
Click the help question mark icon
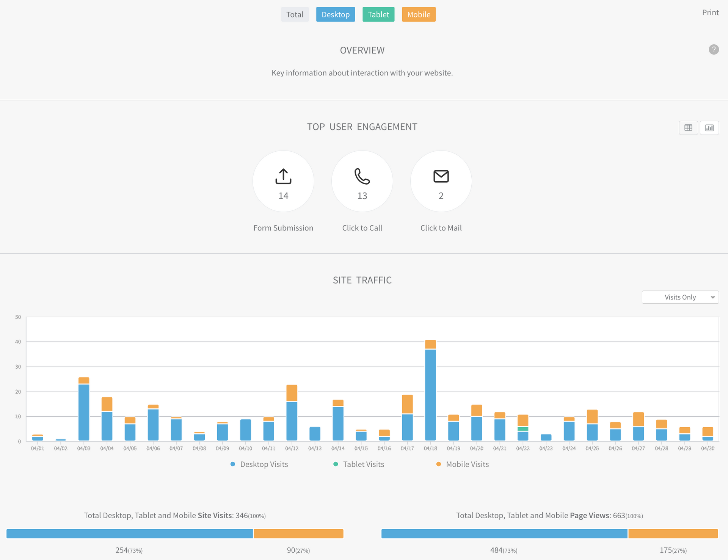click(714, 50)
